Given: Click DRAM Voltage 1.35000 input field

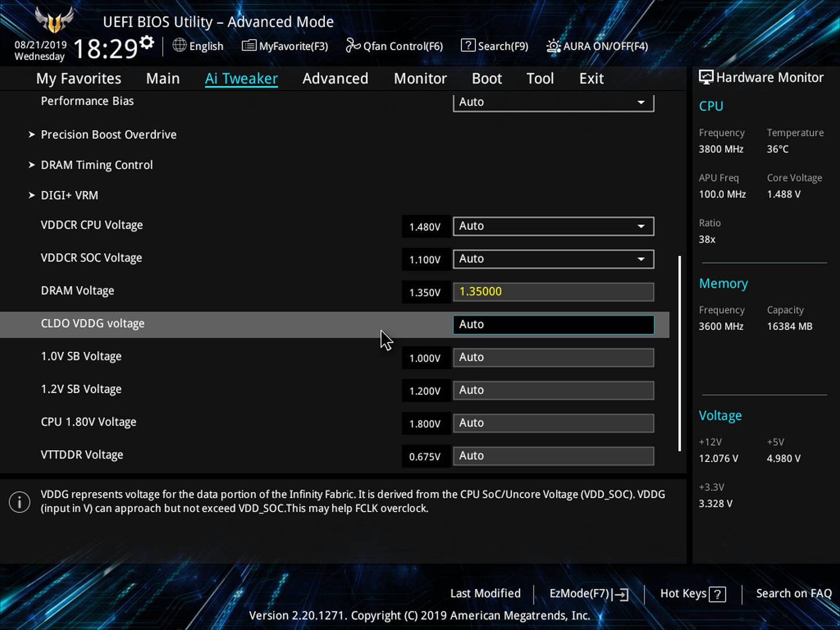Looking at the screenshot, I should click(x=554, y=292).
